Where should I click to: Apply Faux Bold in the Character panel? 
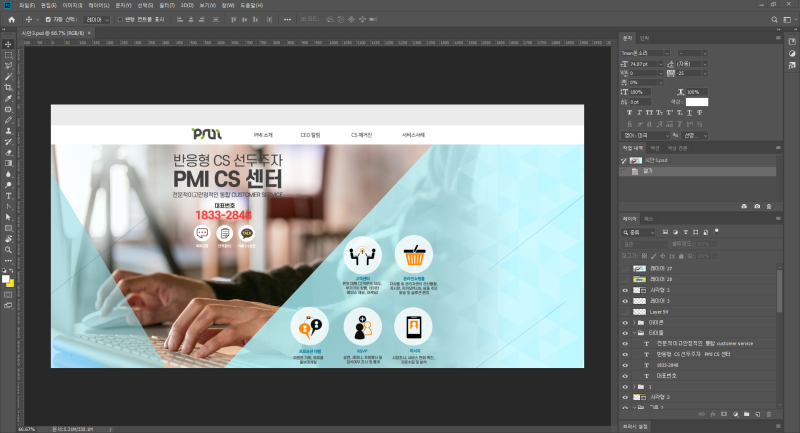tap(629, 113)
